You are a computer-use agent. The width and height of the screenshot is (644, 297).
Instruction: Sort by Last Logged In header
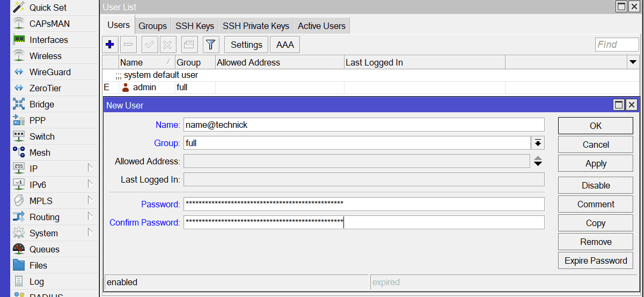click(425, 62)
